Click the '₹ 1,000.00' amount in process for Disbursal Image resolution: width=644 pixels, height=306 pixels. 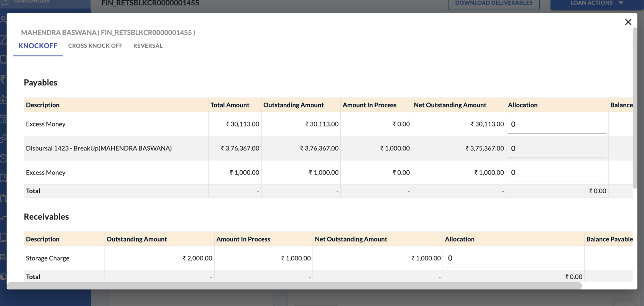(395, 148)
